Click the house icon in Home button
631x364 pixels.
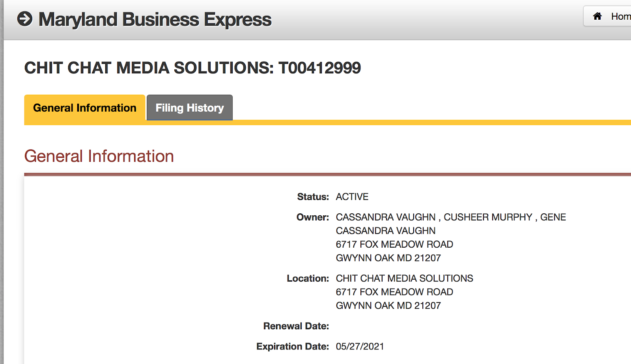[x=597, y=16]
